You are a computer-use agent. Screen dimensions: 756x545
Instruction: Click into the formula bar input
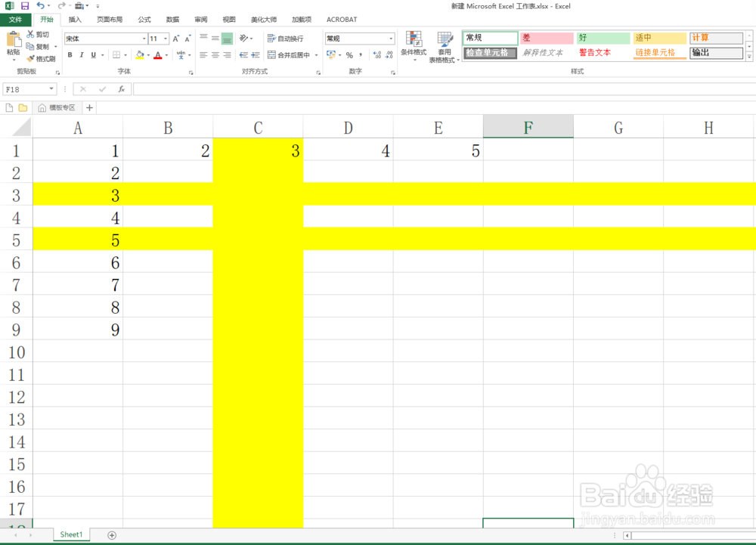point(444,89)
